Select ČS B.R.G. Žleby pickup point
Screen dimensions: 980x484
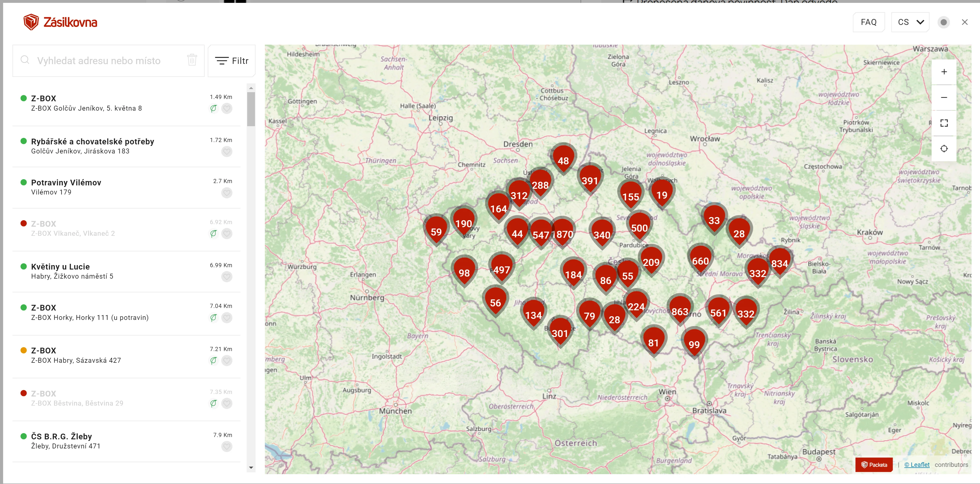[x=62, y=436]
